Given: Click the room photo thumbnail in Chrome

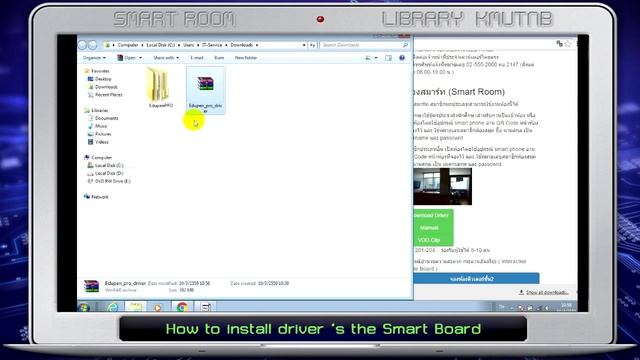Looking at the screenshot, I should click(442, 187).
